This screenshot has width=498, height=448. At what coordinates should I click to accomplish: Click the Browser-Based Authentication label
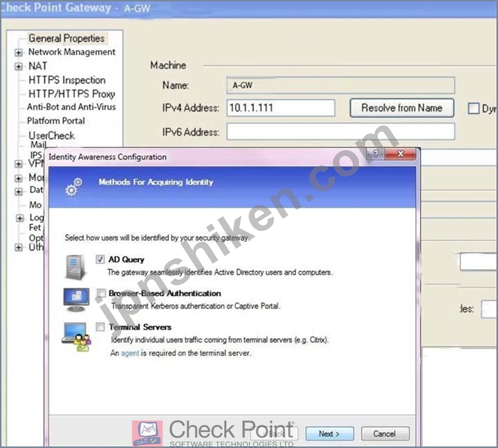click(164, 293)
